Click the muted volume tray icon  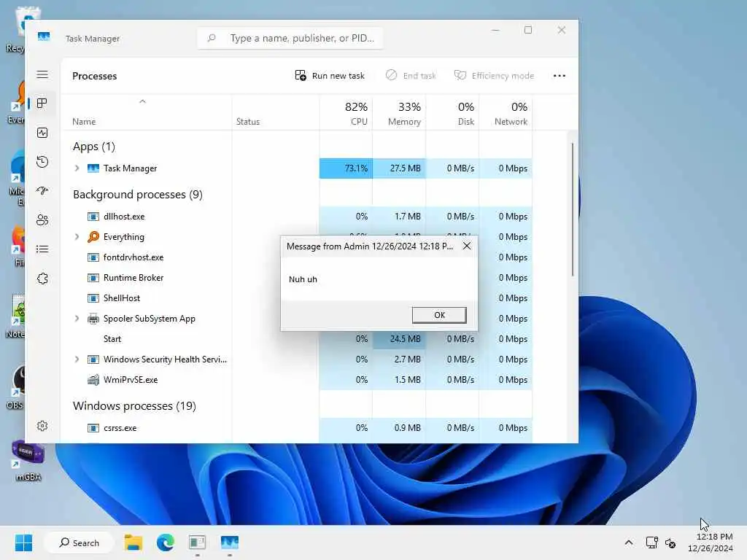[x=671, y=542]
